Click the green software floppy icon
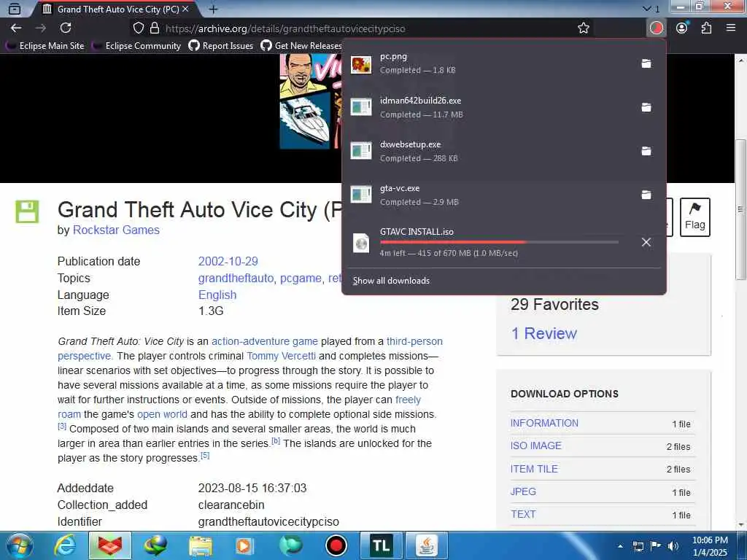747x560 pixels. click(27, 212)
